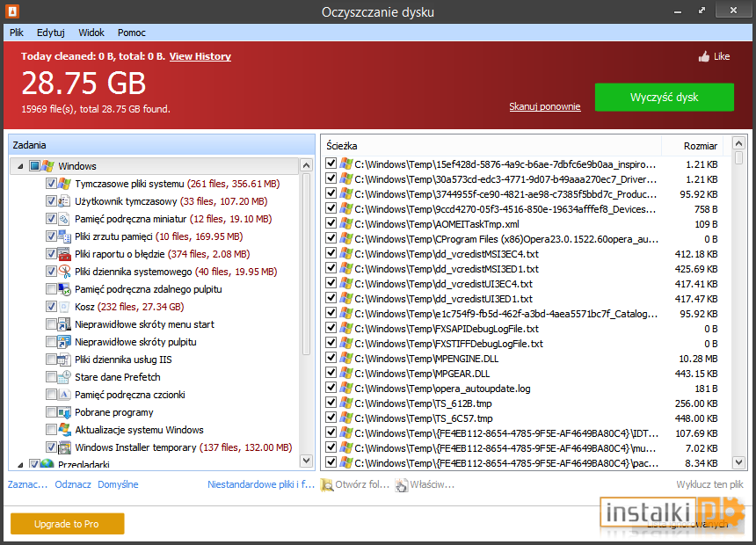Click the Pamięć podręczna zdalnego pulpitu icon
Image resolution: width=756 pixels, height=545 pixels.
[x=64, y=289]
